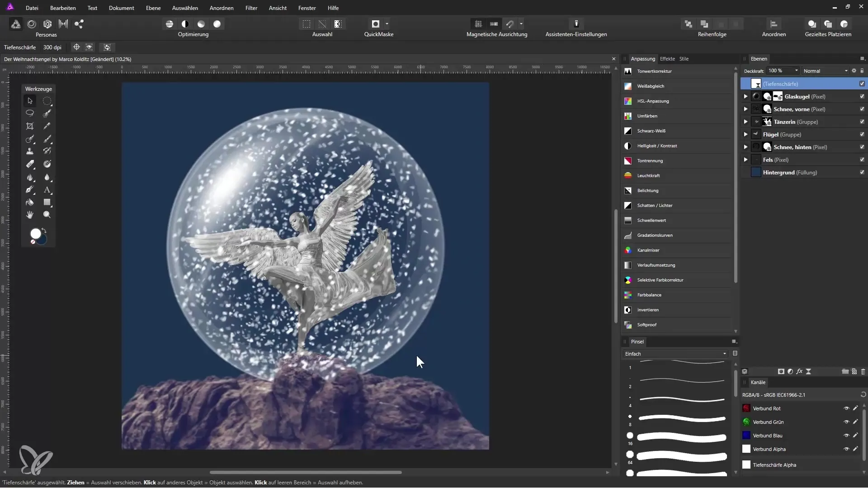Toggle visibility of Fels layer
The height and width of the screenshot is (488, 868).
[x=862, y=160]
